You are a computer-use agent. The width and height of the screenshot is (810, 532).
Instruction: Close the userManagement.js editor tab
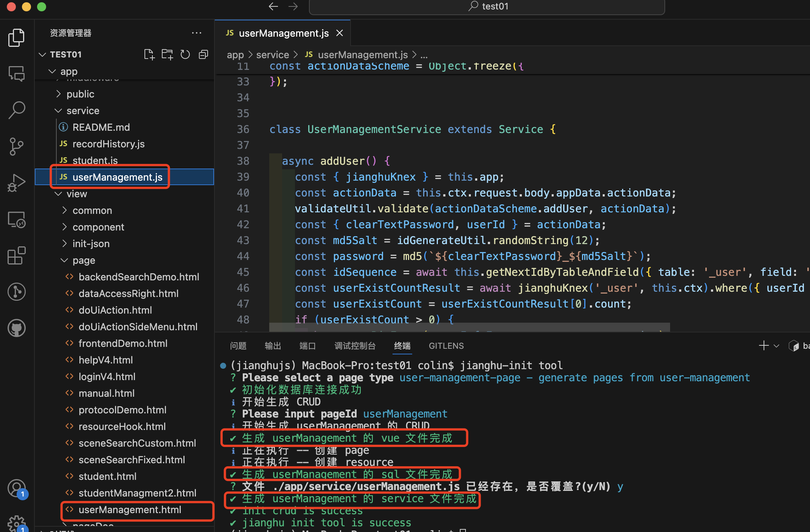[339, 33]
